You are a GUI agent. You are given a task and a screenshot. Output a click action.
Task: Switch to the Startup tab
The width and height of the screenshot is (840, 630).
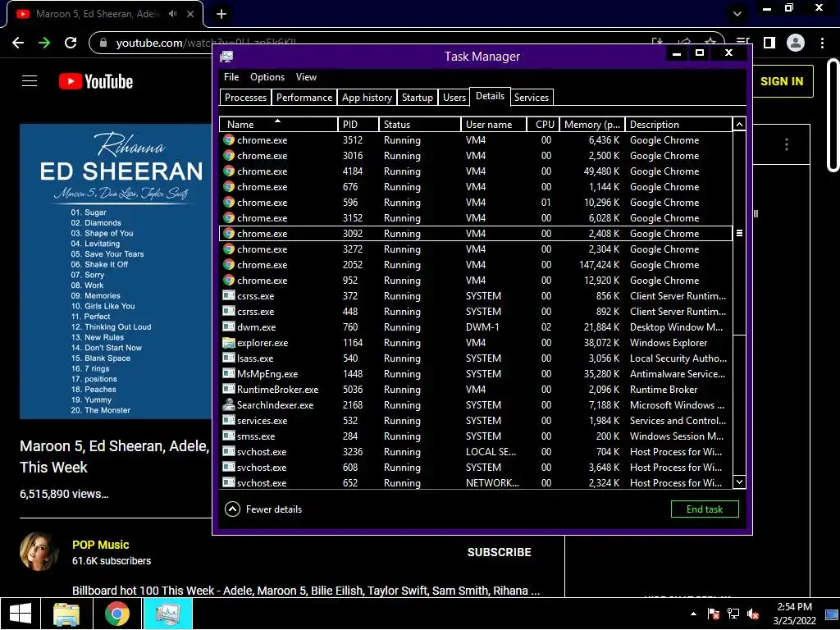pyautogui.click(x=418, y=97)
